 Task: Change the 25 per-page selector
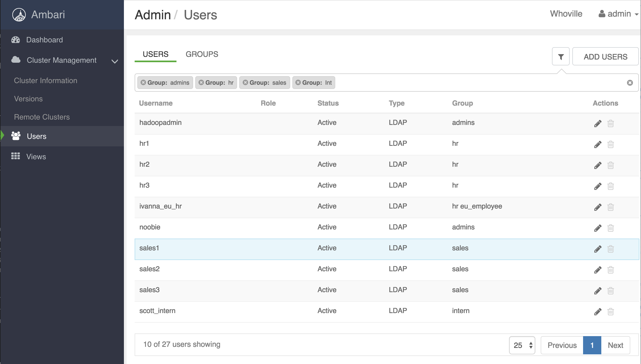coord(522,345)
